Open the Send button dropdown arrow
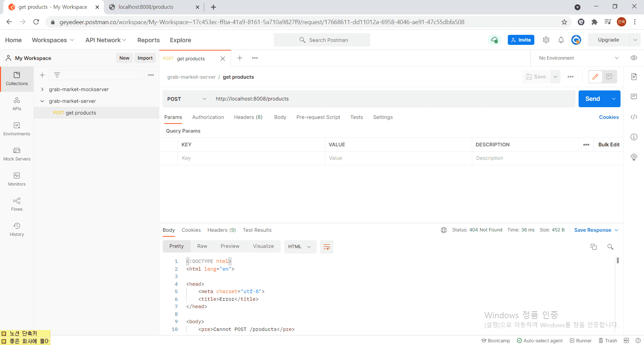Screen dimensions: 644x345 [x=614, y=99]
